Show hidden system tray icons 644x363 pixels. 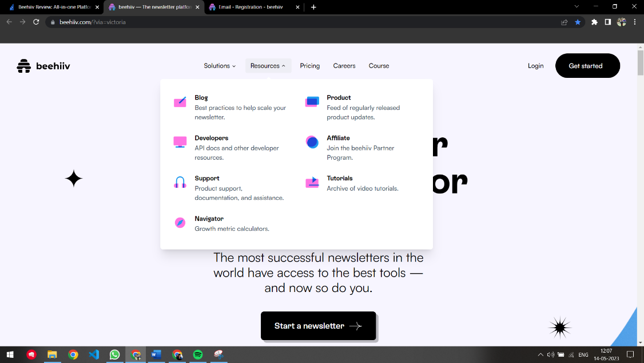click(540, 354)
